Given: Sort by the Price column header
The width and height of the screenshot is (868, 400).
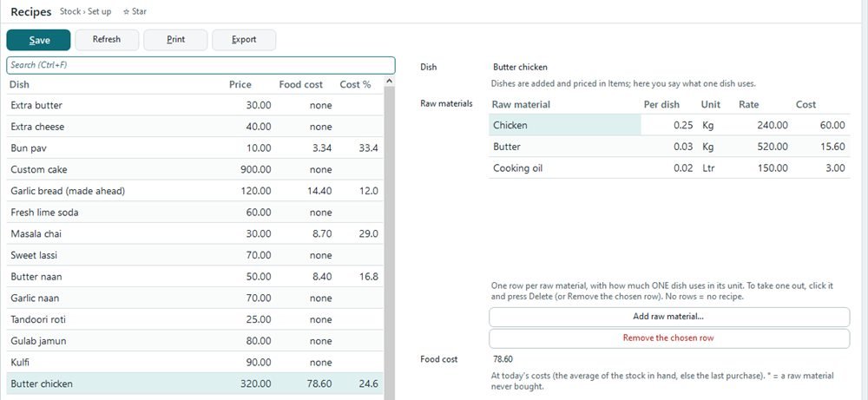Looking at the screenshot, I should click(x=240, y=85).
